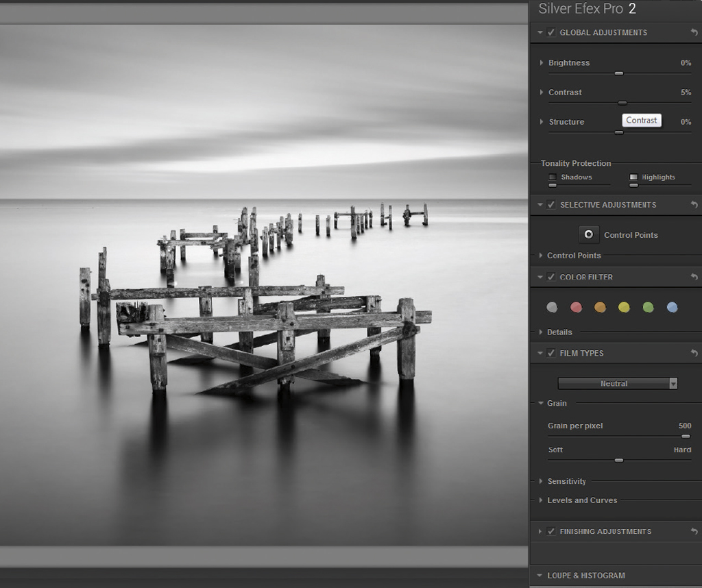Pick the green color filter
The image size is (702, 588).
(648, 307)
